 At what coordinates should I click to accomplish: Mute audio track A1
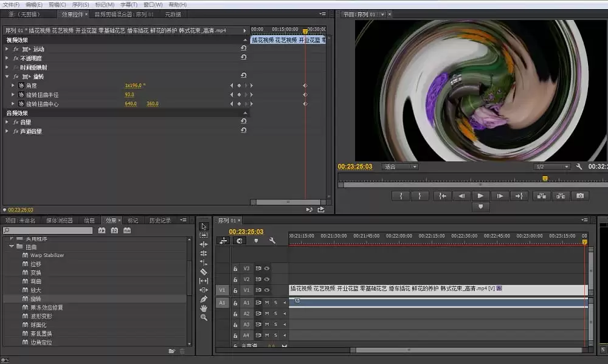point(267,302)
